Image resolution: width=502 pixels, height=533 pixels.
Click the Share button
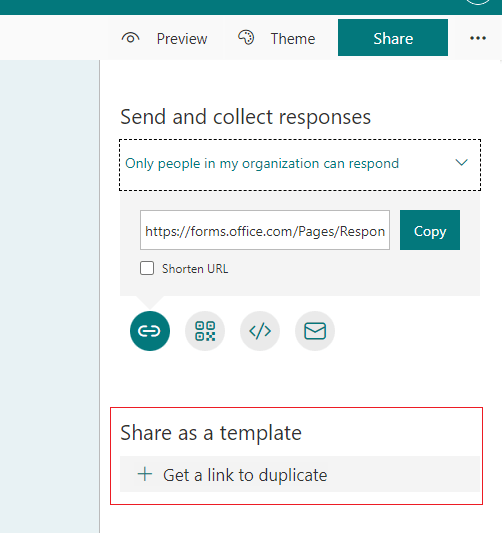click(x=393, y=37)
